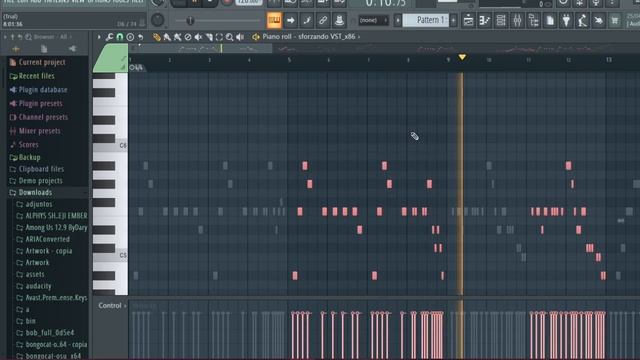Click the piano roll overview scroll handle
This screenshot has height=360, width=640.
tap(200, 49)
